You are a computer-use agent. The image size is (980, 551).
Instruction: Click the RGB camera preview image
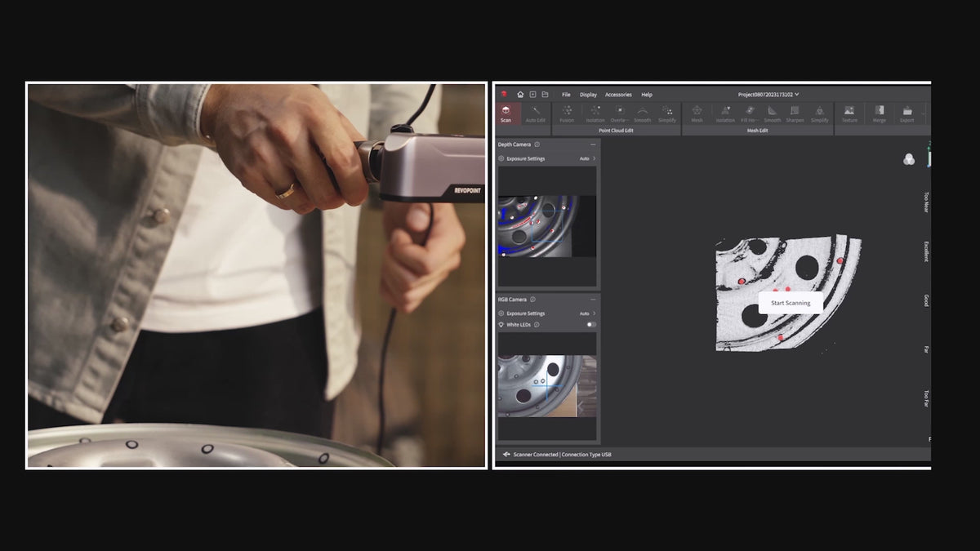pos(546,386)
